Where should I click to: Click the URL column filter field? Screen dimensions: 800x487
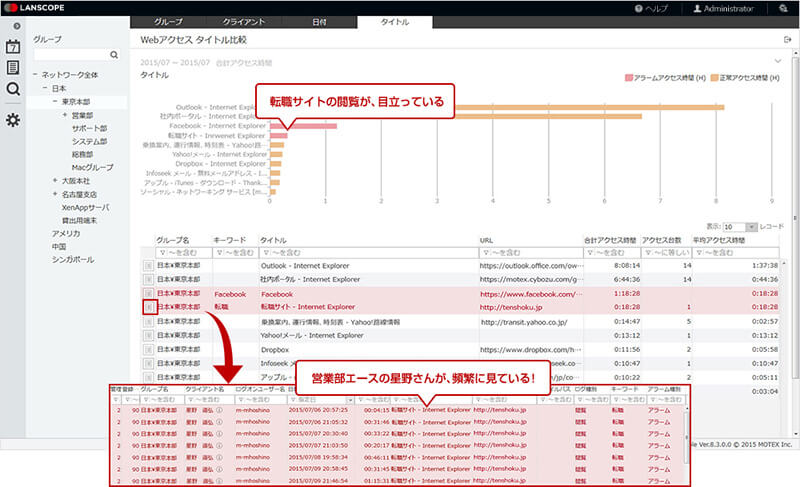(531, 252)
